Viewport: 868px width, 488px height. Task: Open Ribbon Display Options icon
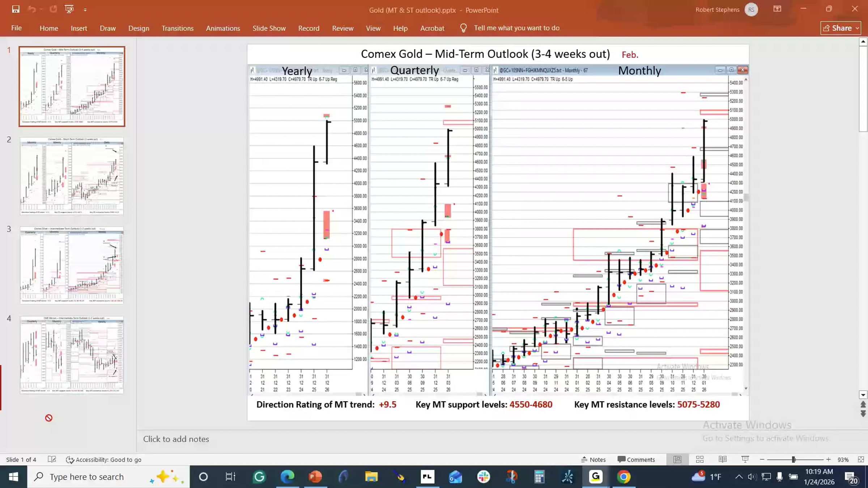777,9
